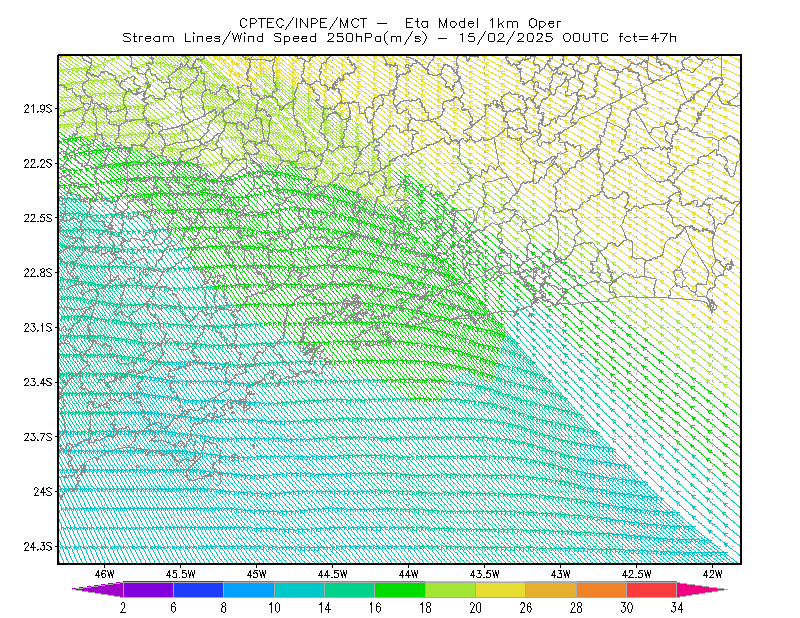Screen dimensions: 800x618
Task: Click the gold 26-28 legend swatch
Action: [x=551, y=589]
